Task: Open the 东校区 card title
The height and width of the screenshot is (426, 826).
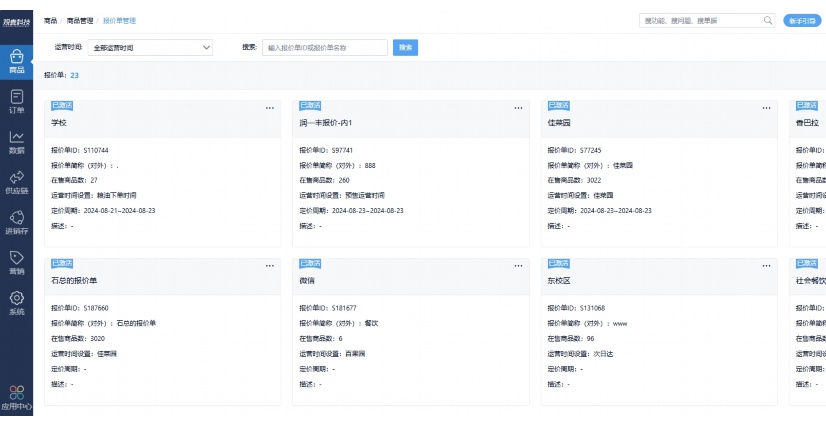Action: (x=559, y=281)
